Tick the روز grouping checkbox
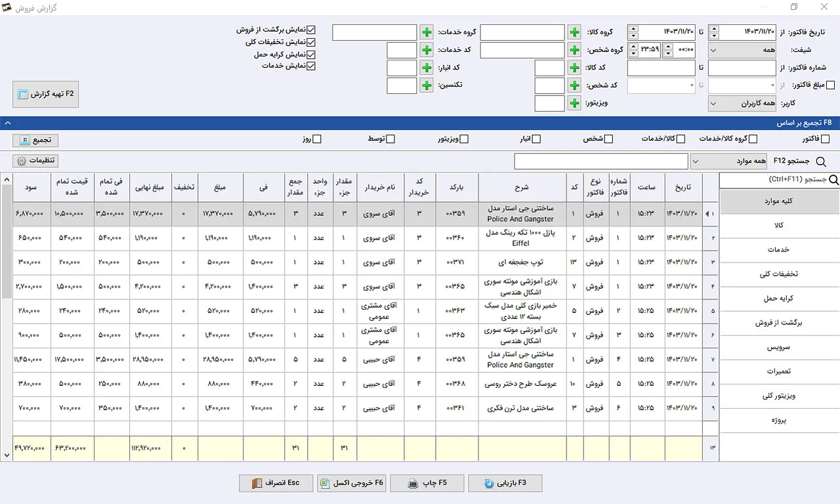 click(x=317, y=139)
